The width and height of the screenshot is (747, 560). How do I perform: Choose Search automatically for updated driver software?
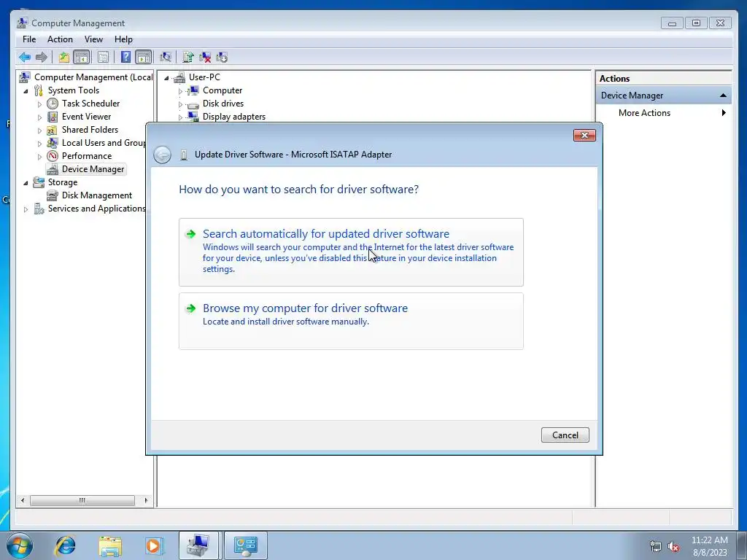click(351, 252)
